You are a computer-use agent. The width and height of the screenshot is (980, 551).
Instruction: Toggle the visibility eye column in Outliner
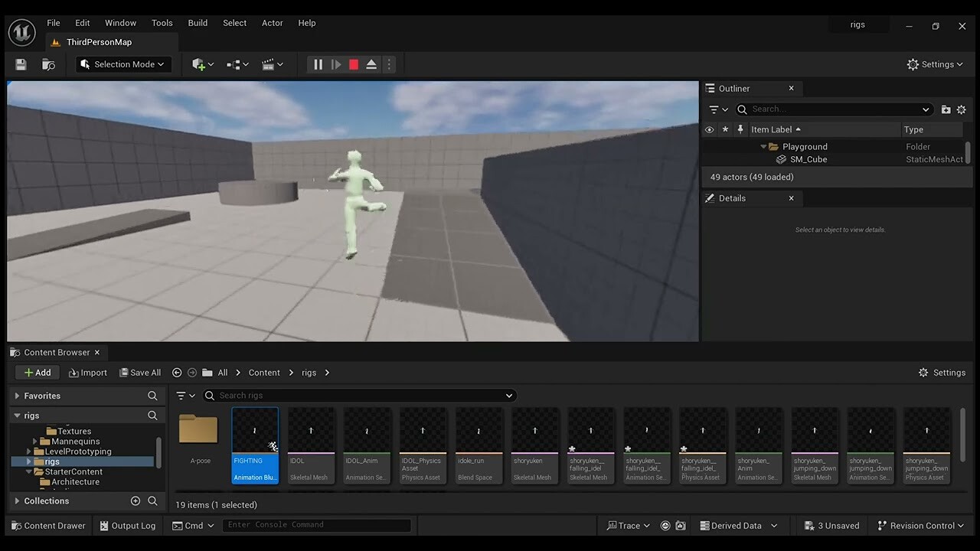tap(709, 130)
